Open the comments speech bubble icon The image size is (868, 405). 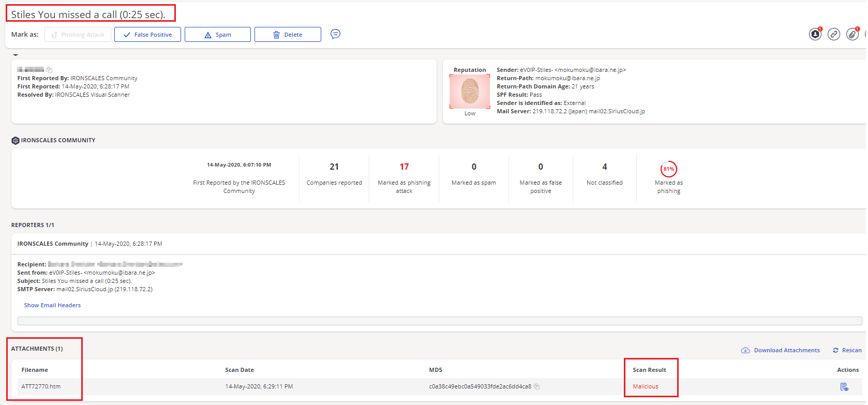[335, 34]
